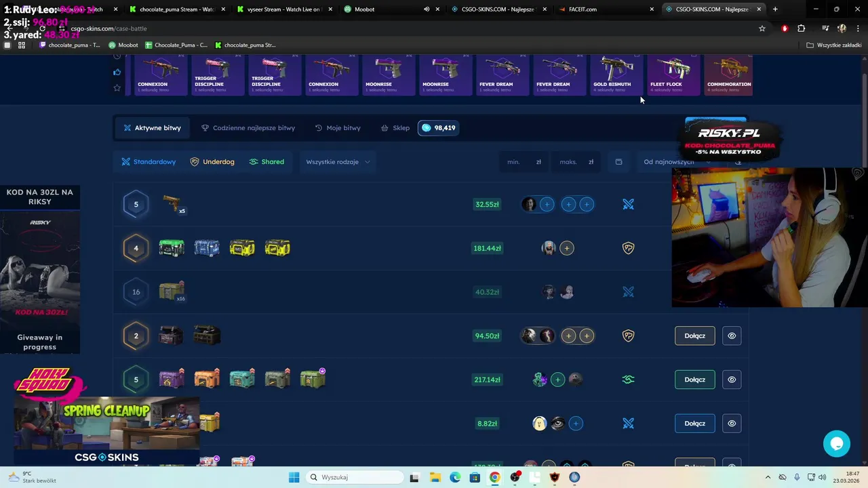Join the 217.14zł battle with Dołącz
Screen dimensions: 868x488
coord(695,380)
